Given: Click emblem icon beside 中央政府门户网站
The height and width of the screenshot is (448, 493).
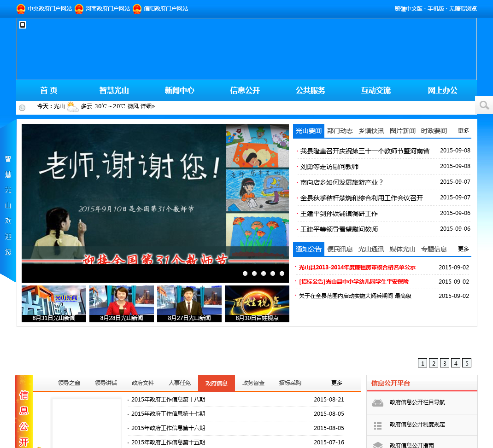Looking at the screenshot, I should coord(21,9).
